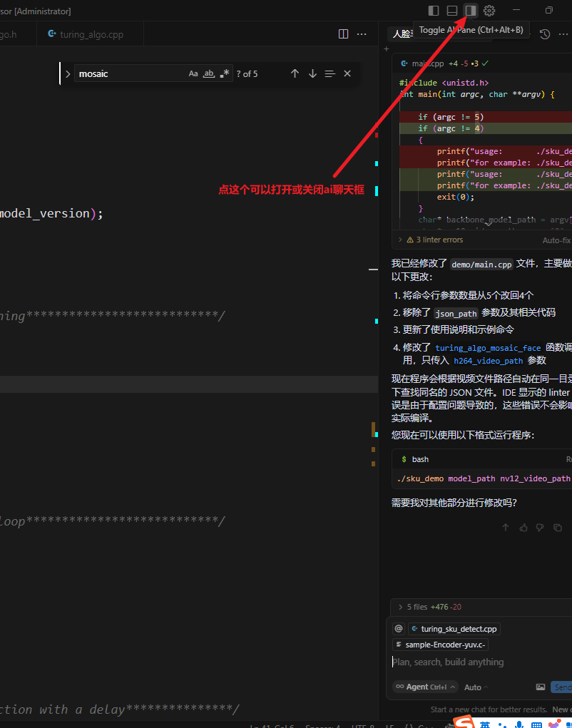Expand the collapsed main.cpp diff chevron

click(489, 223)
